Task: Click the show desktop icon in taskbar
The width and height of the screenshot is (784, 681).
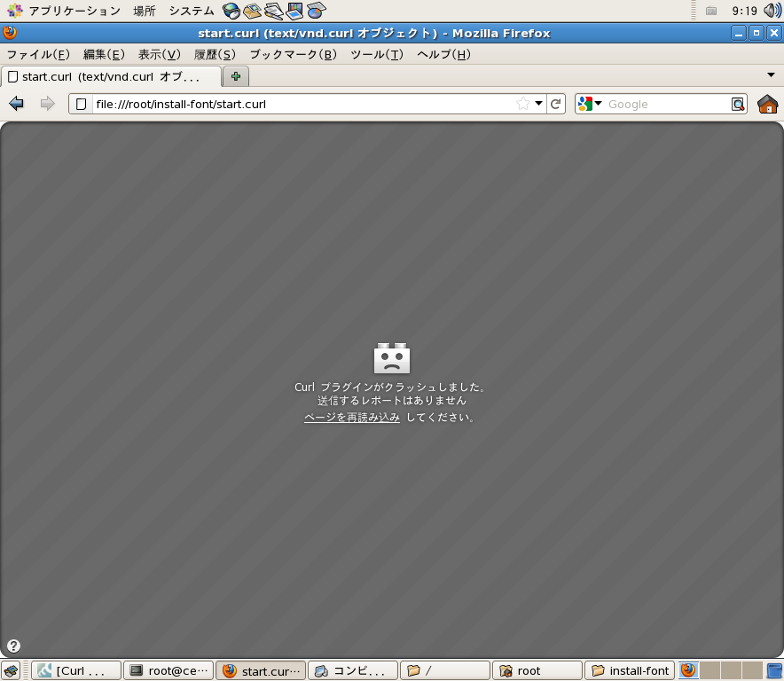Action: pos(10,670)
